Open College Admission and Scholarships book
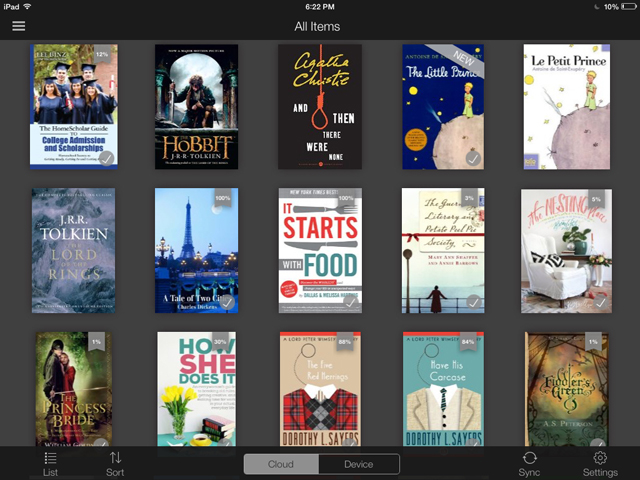Screen dimensions: 640x480 click(x=74, y=107)
